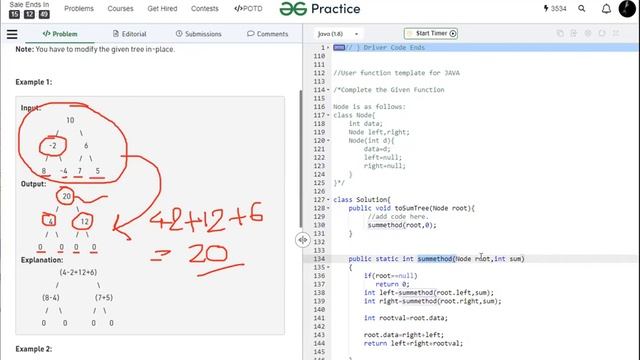Click the 'root.data=right+left;' line
The width and height of the screenshot is (640, 360).
tap(404, 335)
